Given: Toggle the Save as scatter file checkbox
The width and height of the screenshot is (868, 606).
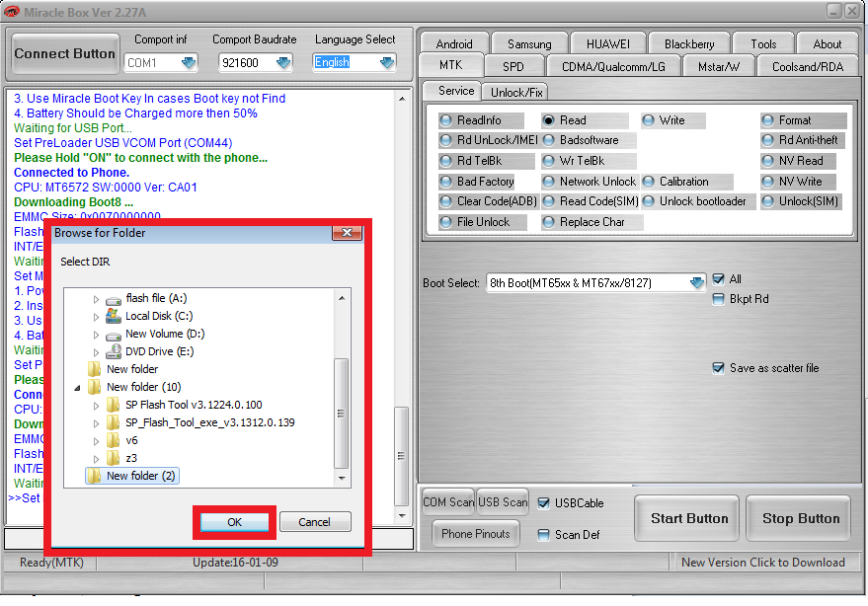Looking at the screenshot, I should [x=718, y=368].
